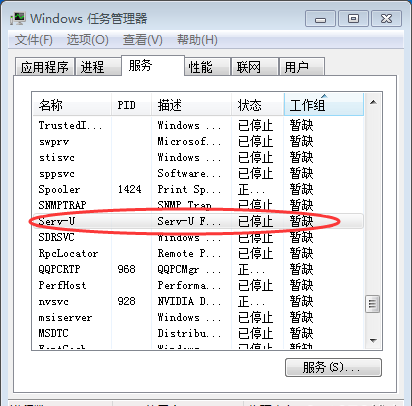The height and width of the screenshot is (406, 412).
Task: Click the Remote P... description
Action: pos(189,253)
